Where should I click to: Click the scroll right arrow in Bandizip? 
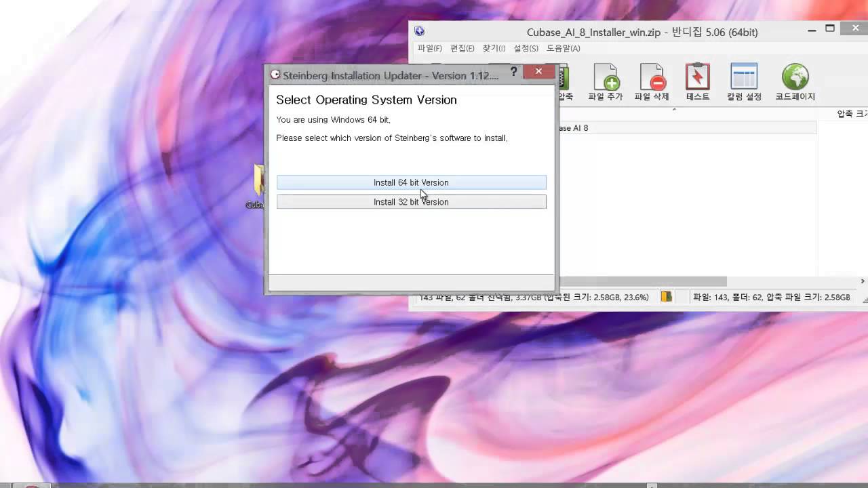point(863,281)
